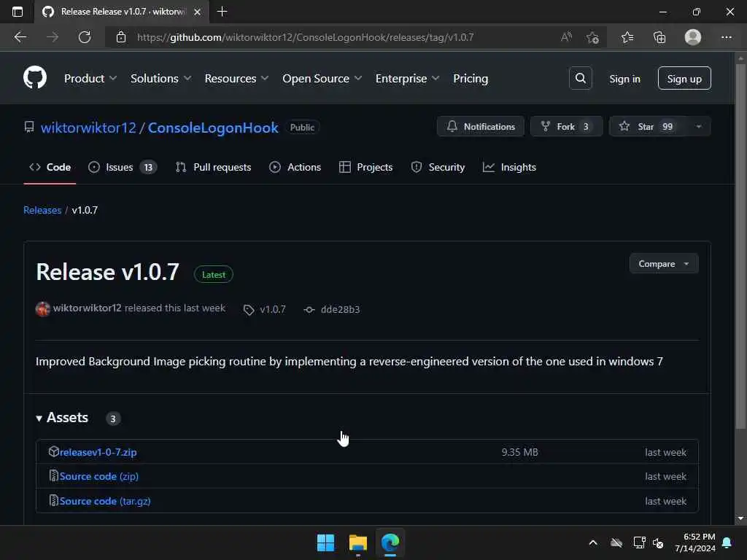
Task: Click the GitHub Octocat logo
Action: [x=35, y=77]
